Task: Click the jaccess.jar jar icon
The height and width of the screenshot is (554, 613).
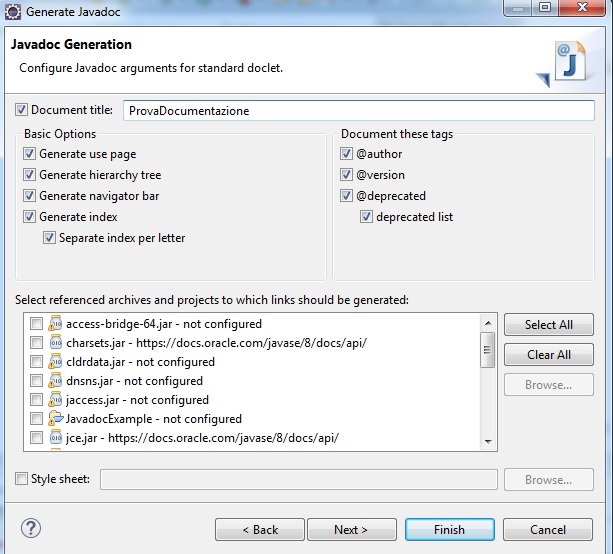Action: pos(55,400)
